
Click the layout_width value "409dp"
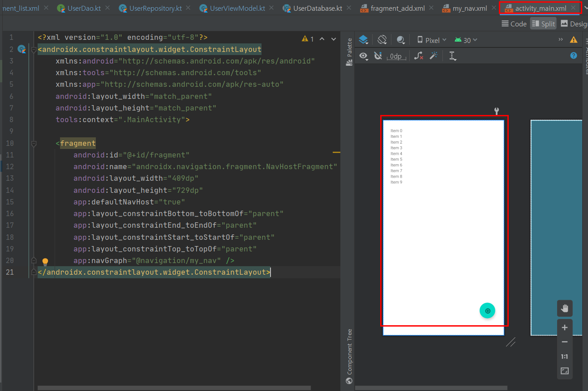183,178
